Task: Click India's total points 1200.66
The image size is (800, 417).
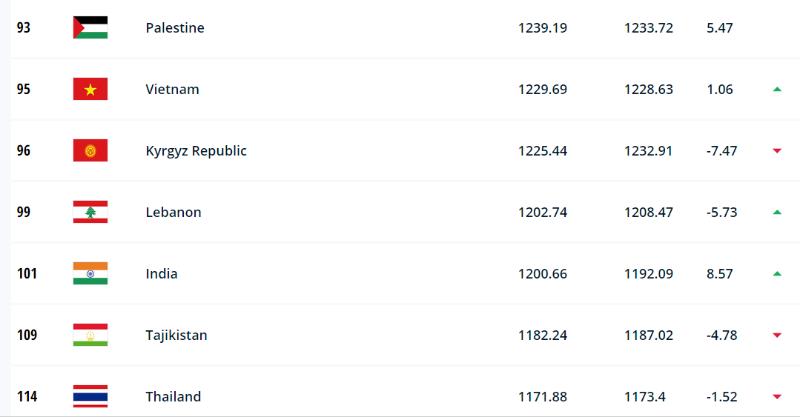Action: [542, 274]
